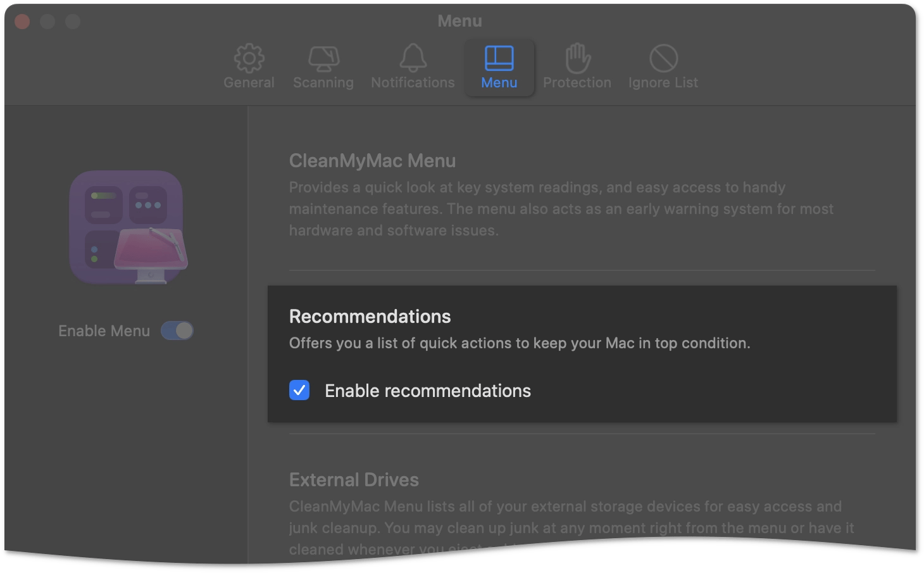The image size is (924, 573).
Task: Open the Notifications bell tab
Action: tap(413, 67)
